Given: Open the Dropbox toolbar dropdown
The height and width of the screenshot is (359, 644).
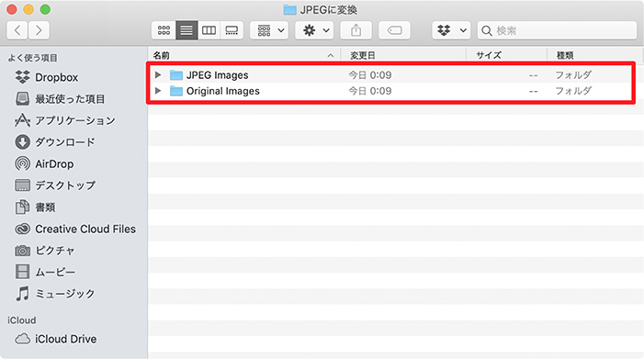Looking at the screenshot, I should (451, 30).
